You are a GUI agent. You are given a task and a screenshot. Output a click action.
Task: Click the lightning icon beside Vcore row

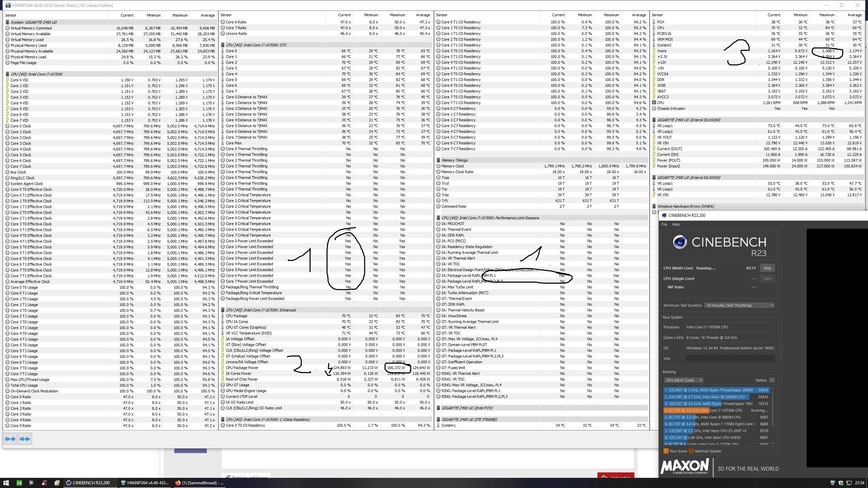(x=654, y=51)
